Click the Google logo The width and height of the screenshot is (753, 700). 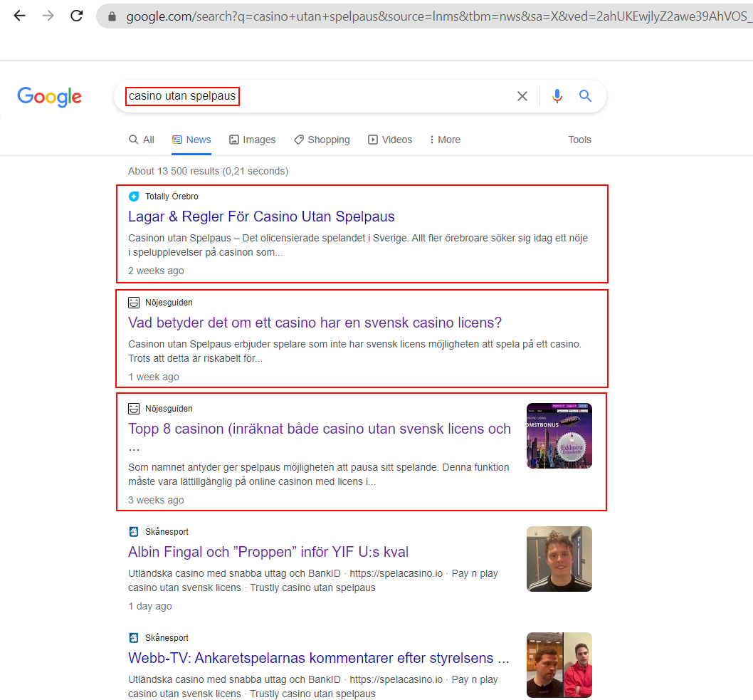50,97
